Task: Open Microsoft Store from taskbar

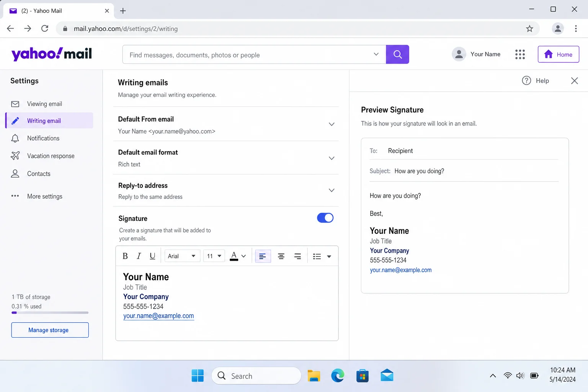Action: 362,376
